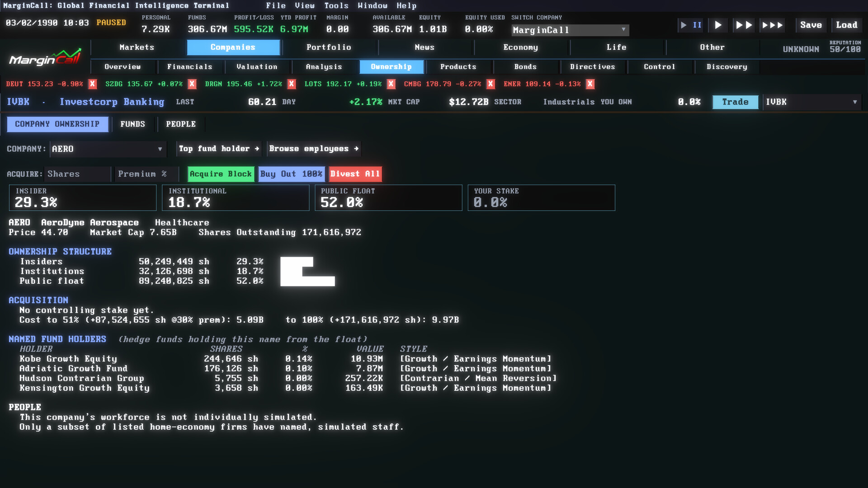
Task: Click the Divest All button
Action: coord(355,174)
